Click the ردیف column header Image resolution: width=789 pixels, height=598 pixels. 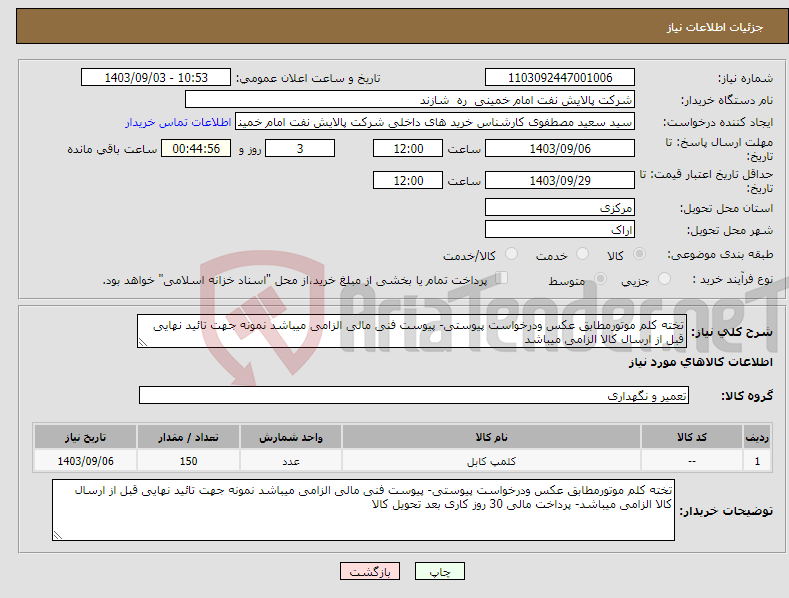tap(757, 437)
